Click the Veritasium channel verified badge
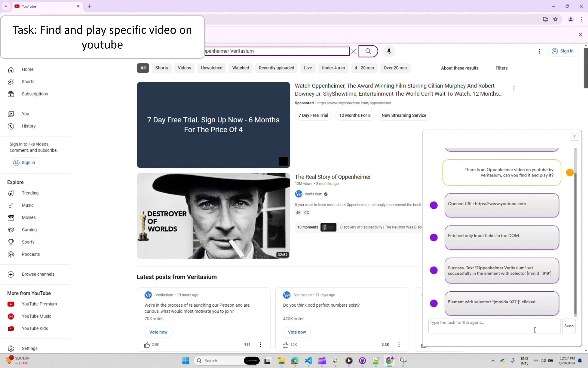 tap(326, 194)
